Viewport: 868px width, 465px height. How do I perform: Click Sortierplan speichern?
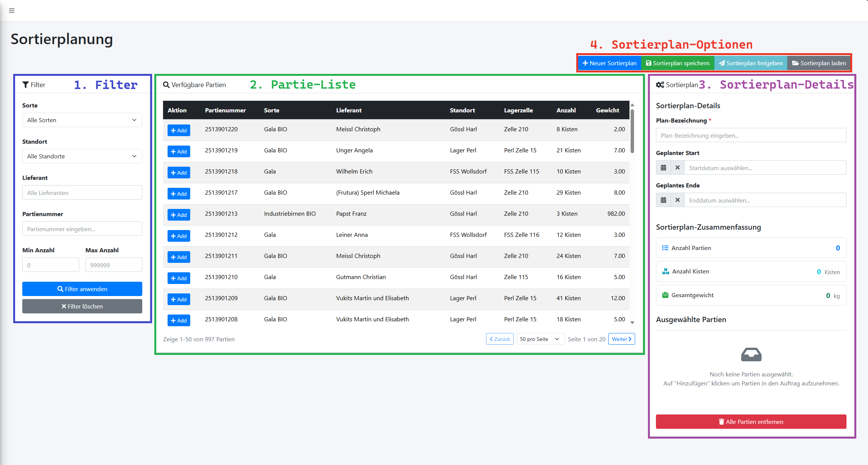(x=677, y=63)
